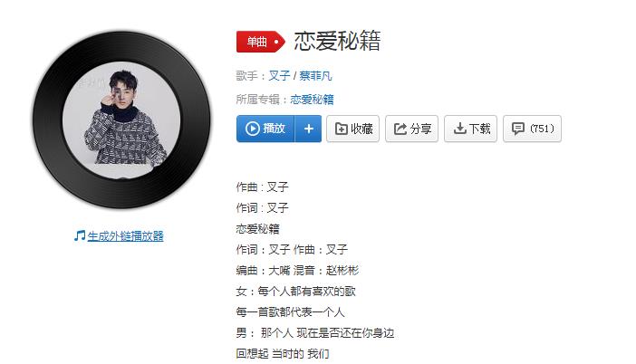Click the 下载 download arrow icon
The image size is (636, 364).
coord(459,129)
